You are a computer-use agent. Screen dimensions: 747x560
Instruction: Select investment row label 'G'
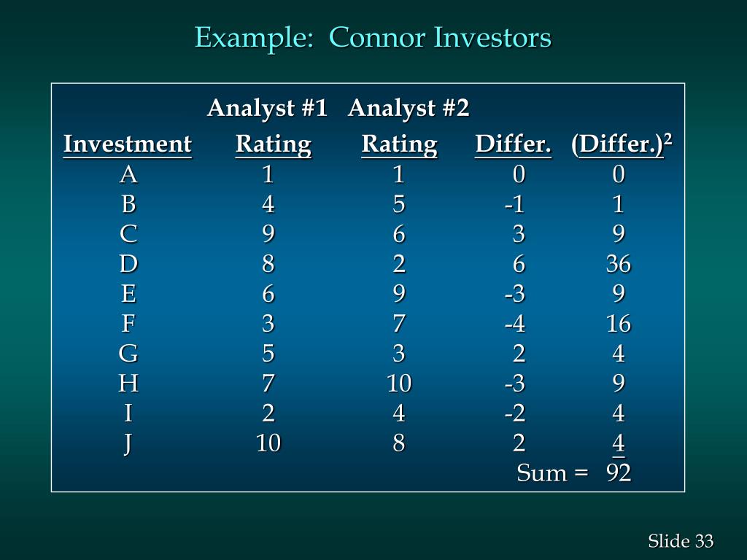pyautogui.click(x=128, y=354)
